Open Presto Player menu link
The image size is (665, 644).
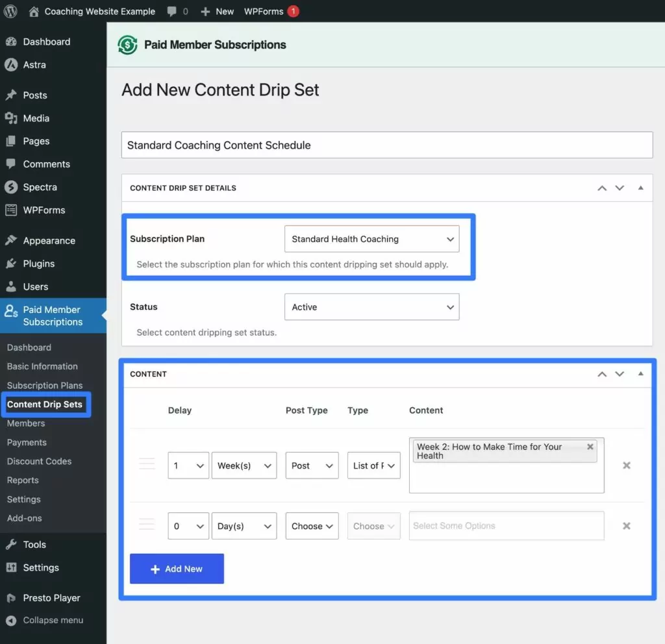coord(52,598)
